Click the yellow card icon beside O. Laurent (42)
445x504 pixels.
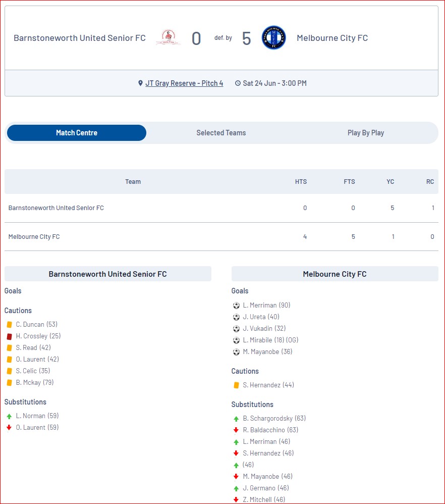(x=9, y=360)
